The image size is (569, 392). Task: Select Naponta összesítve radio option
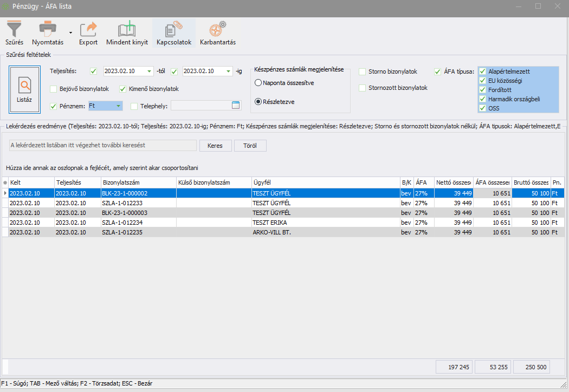coord(258,83)
